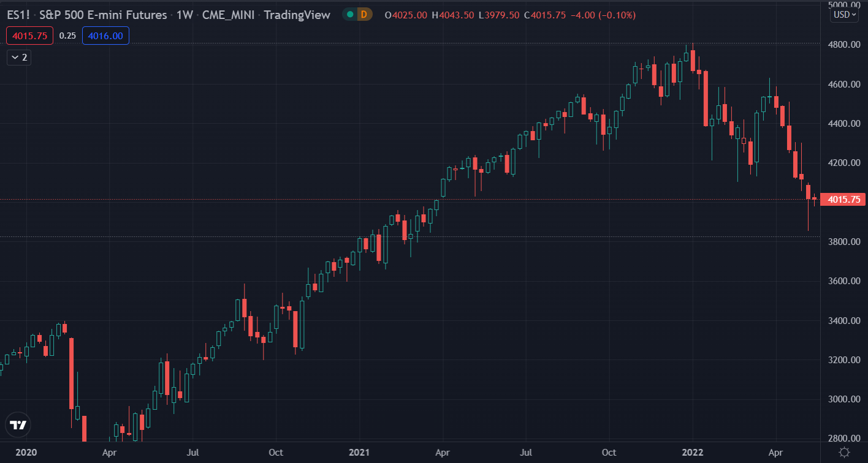Click the low value L3979.50 in legend
Screen dimensions: 868x463
pos(500,15)
